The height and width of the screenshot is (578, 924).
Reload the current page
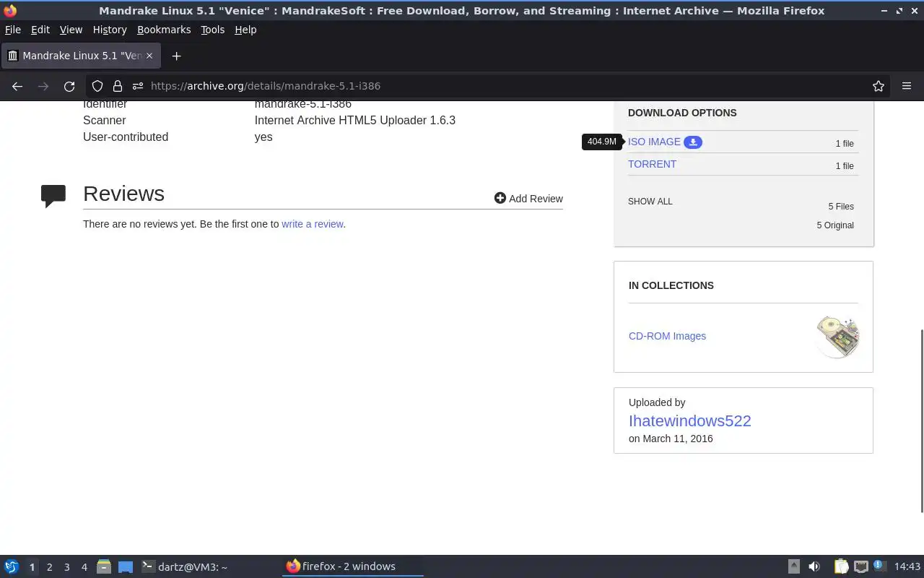pyautogui.click(x=69, y=86)
